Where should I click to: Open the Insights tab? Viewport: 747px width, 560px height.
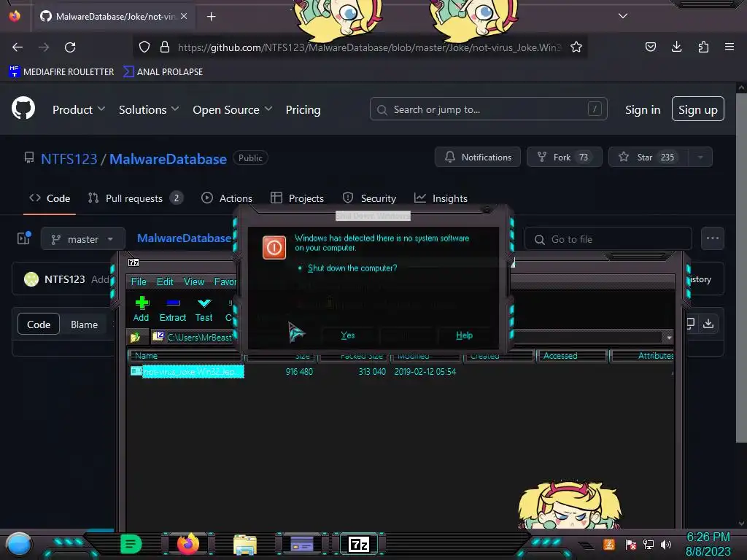point(441,198)
